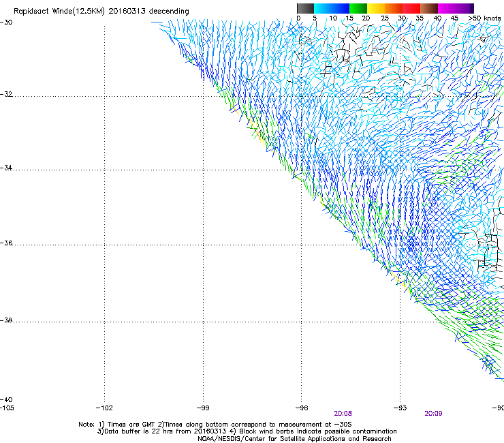The width and height of the screenshot is (504, 443).
Task: Click the '-99' longitude axis label
Action: click(x=203, y=408)
